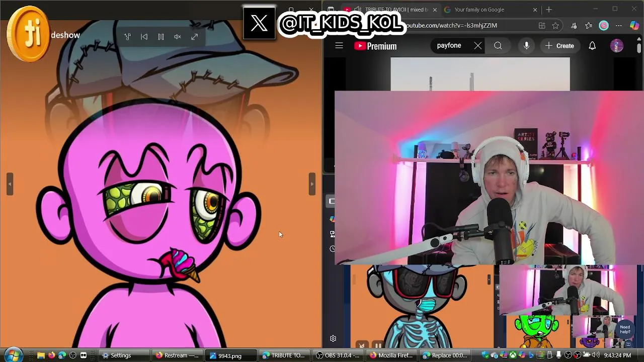Switch to Mozilla Firefox taskbar window
The width and height of the screenshot is (644, 362).
pyautogui.click(x=392, y=355)
